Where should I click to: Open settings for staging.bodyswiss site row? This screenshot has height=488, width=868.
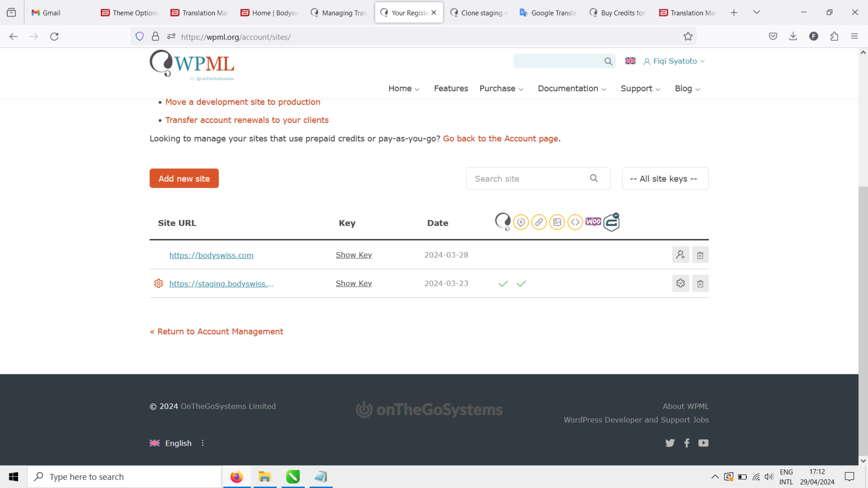tap(681, 283)
